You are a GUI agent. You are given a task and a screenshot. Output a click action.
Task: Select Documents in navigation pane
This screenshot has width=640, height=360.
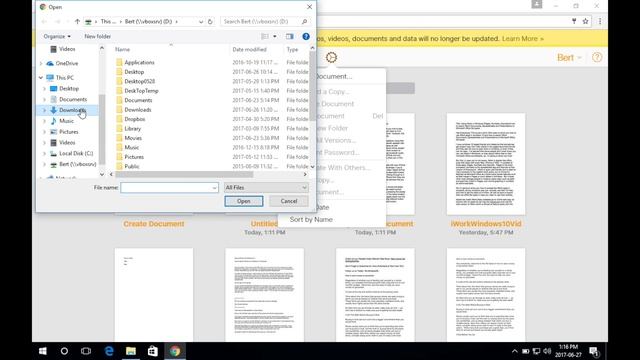tap(73, 100)
